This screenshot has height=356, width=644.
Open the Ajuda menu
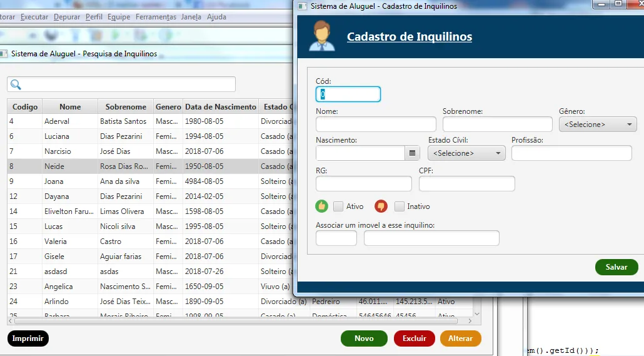click(216, 17)
